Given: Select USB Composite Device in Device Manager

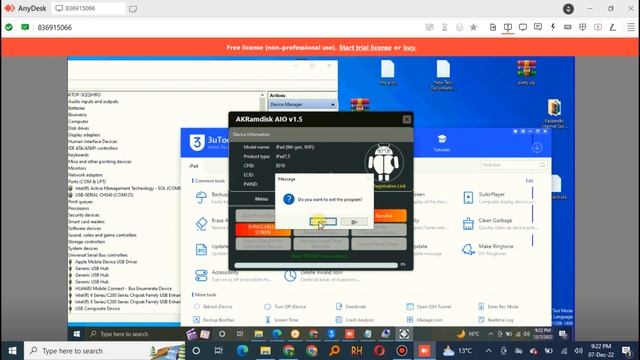Looking at the screenshot, I should tap(97, 309).
